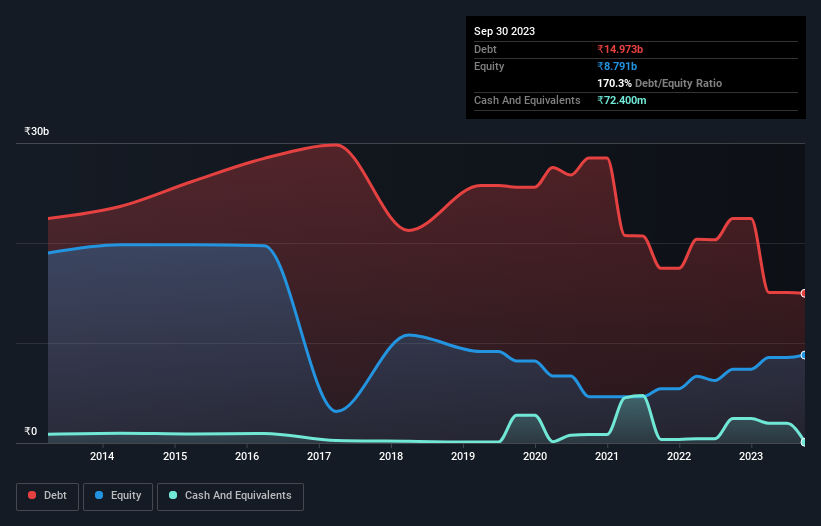Click the blue Equity legend dot

coord(99,495)
